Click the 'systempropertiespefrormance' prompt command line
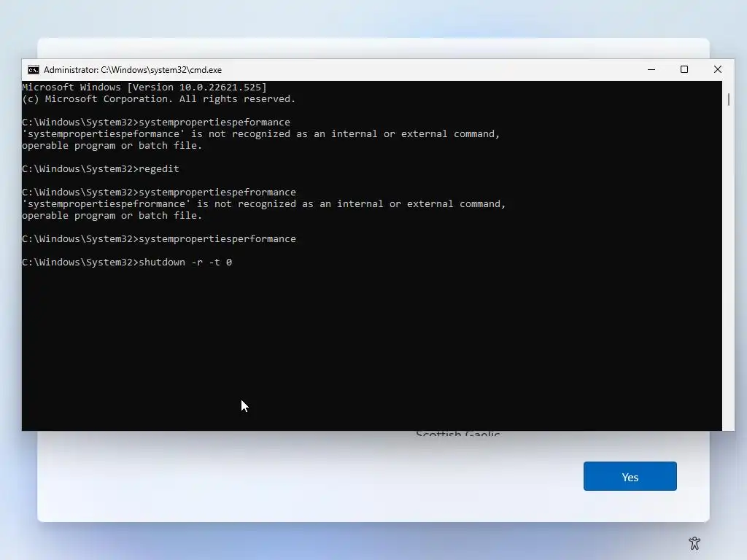 tap(159, 192)
